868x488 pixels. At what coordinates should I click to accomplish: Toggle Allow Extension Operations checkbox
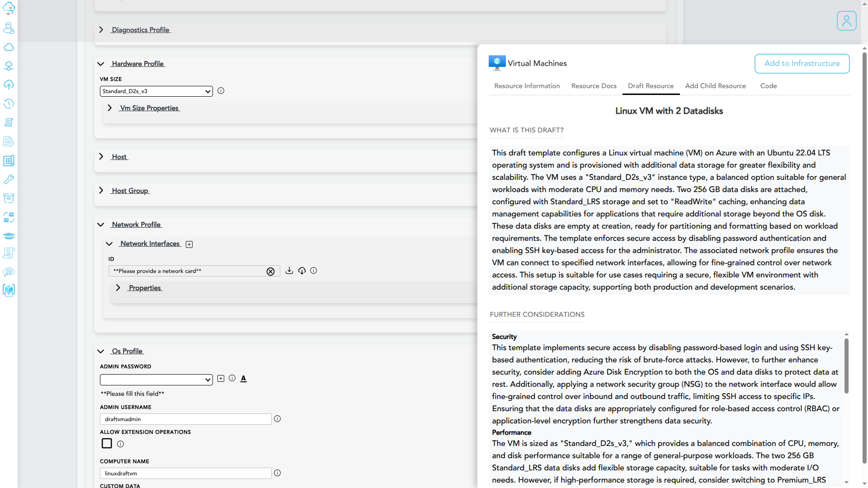[x=107, y=443]
